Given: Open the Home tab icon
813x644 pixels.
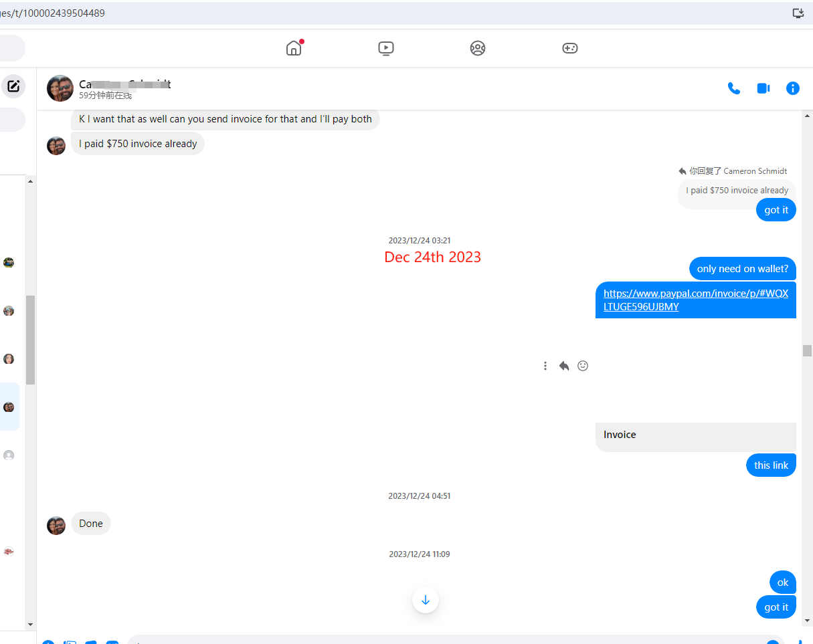Looking at the screenshot, I should [x=294, y=48].
